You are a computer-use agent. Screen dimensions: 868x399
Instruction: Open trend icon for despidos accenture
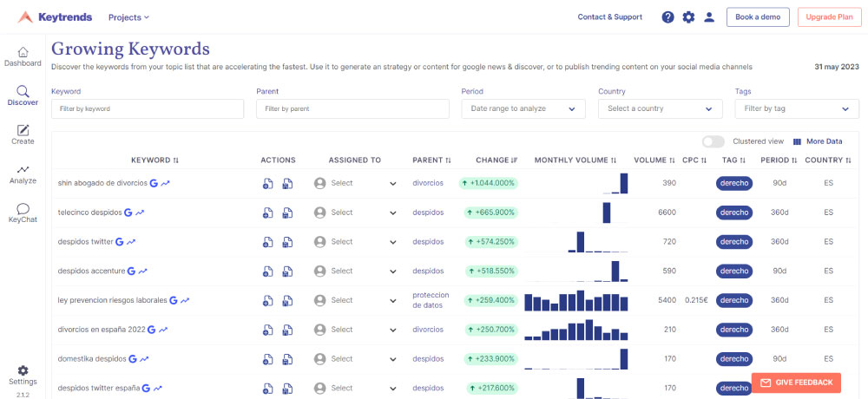pyautogui.click(x=143, y=271)
